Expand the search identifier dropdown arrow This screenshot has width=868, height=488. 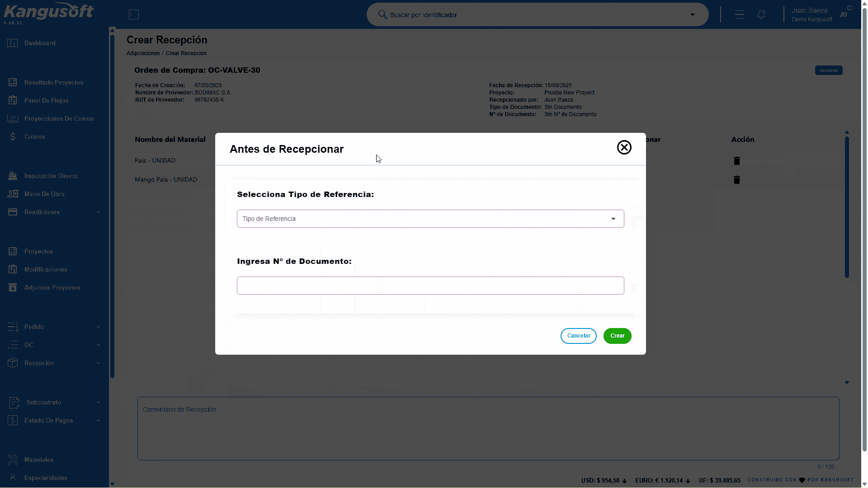pos(693,14)
